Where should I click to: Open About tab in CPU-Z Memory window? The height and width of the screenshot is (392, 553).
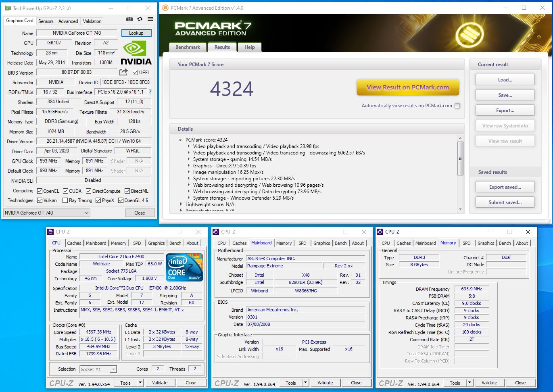point(522,243)
